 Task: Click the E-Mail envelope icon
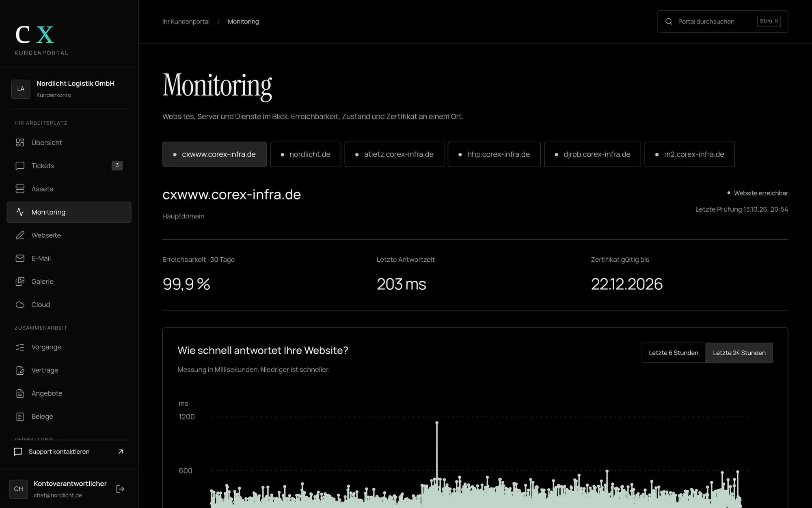pyautogui.click(x=20, y=258)
